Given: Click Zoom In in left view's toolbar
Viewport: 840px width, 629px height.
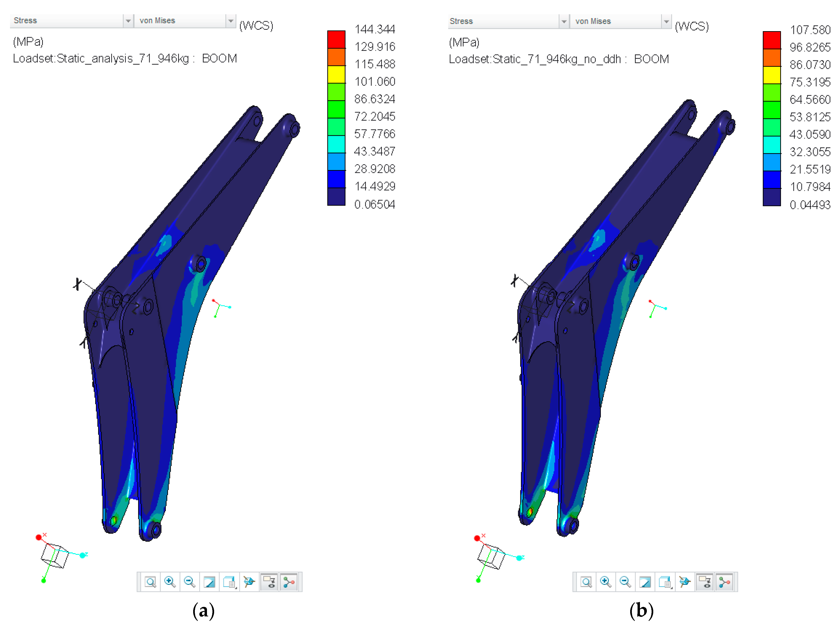Looking at the screenshot, I should 170,582.
